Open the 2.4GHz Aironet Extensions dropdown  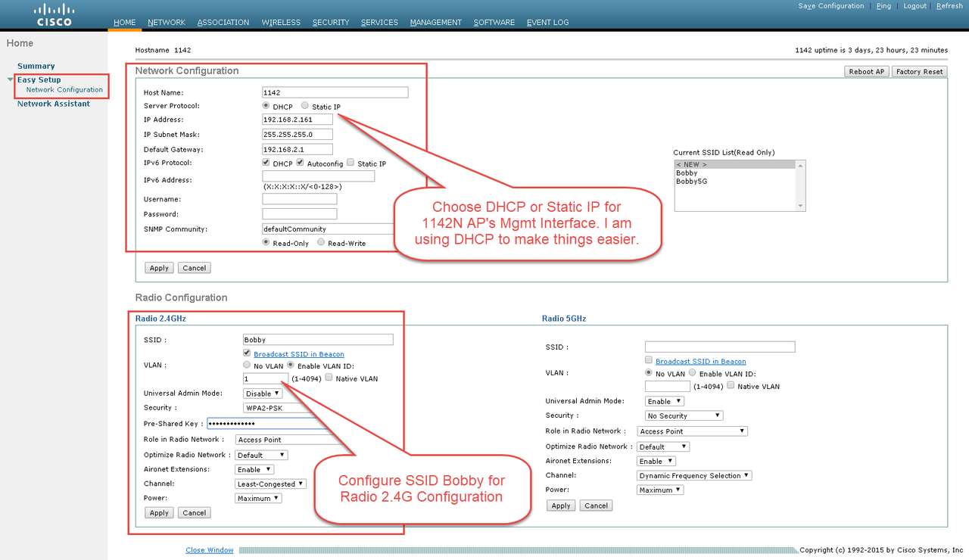click(254, 469)
